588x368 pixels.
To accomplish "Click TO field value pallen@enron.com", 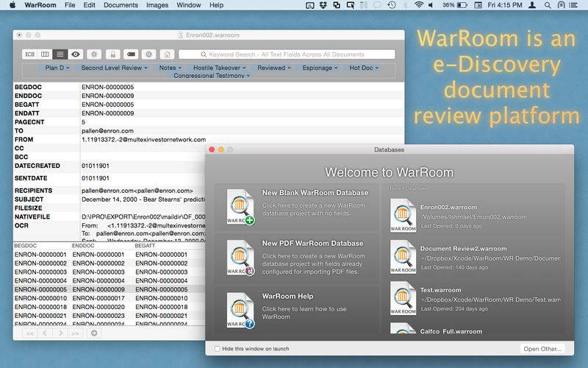I will click(107, 131).
